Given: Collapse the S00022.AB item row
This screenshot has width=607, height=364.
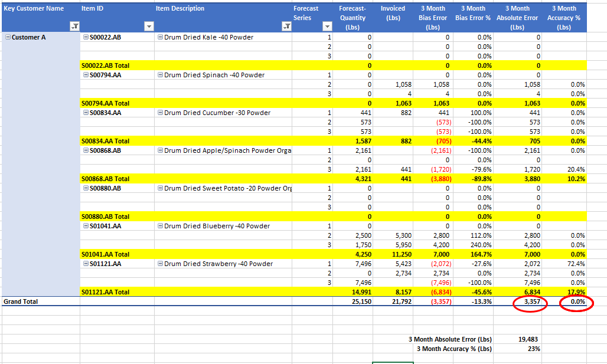Looking at the screenshot, I should tap(86, 37).
